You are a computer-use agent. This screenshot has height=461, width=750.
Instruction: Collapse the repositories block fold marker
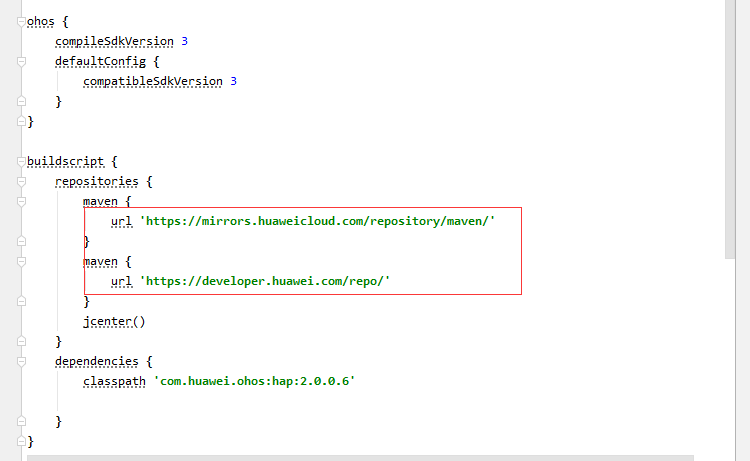[21, 182]
